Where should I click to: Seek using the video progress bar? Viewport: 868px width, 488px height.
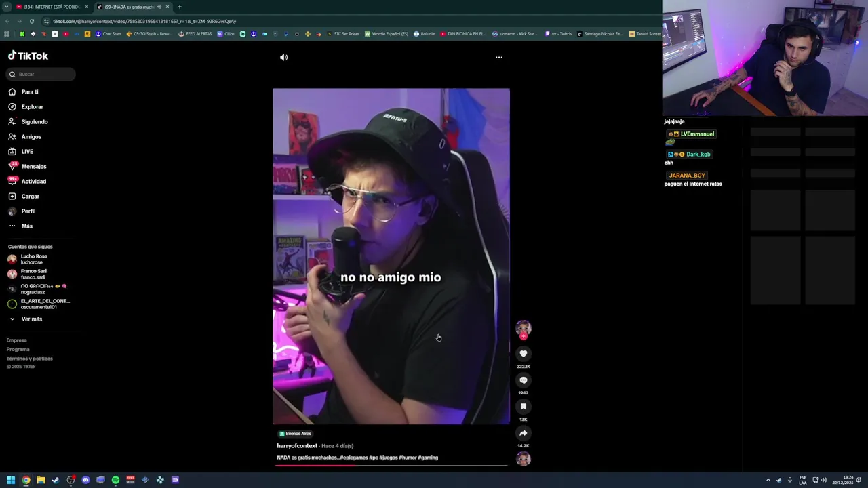[x=391, y=466]
